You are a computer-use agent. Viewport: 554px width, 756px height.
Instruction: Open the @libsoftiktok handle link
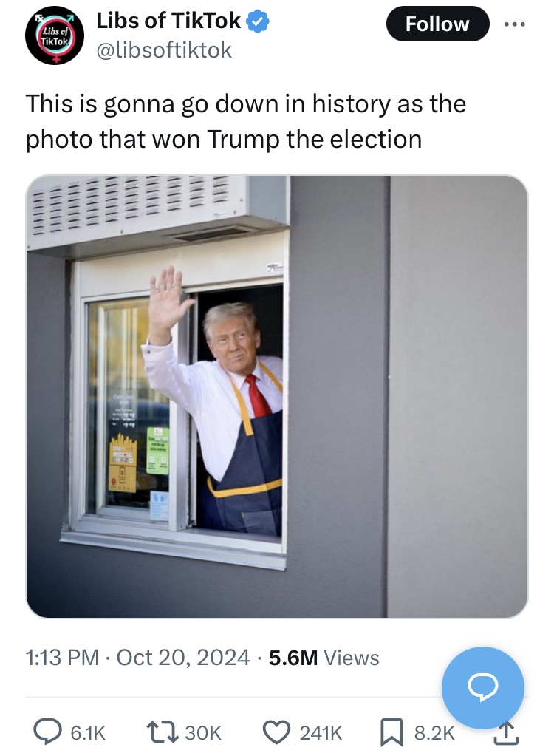tap(164, 50)
